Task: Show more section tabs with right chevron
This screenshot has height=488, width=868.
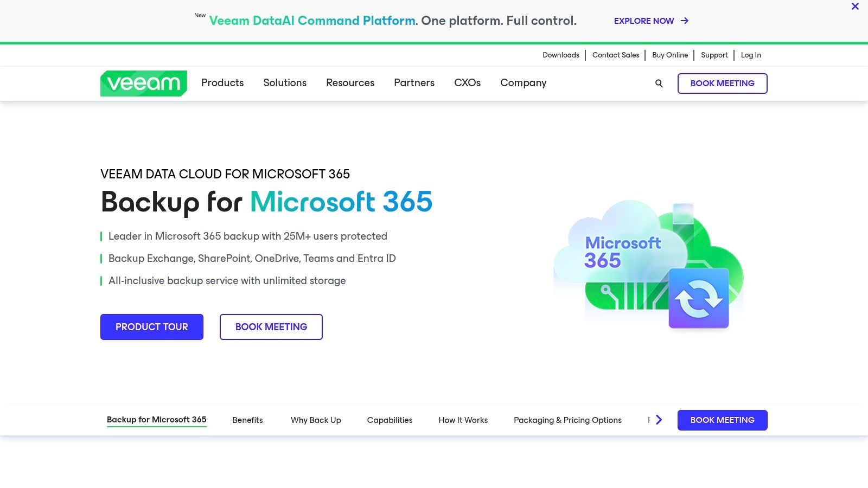Action: 659,420
